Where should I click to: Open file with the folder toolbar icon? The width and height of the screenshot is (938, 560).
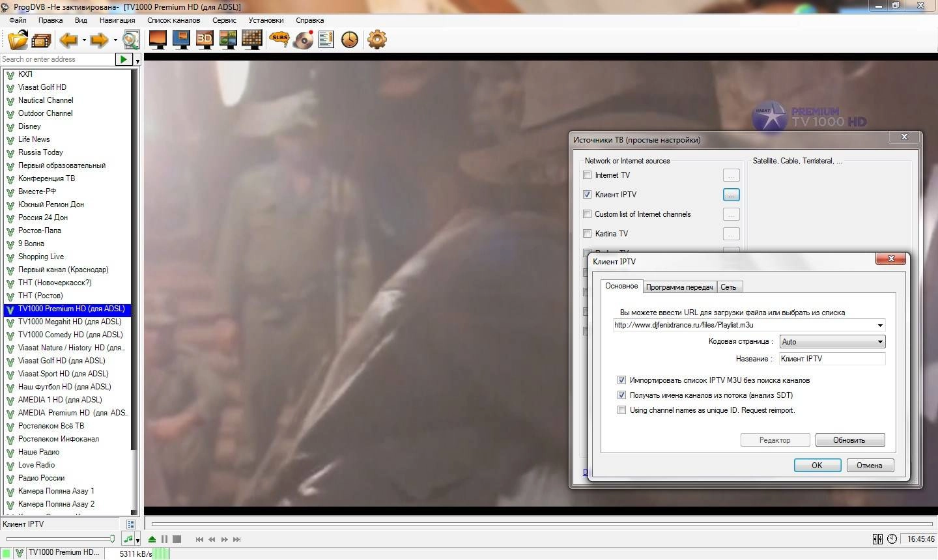[x=18, y=40]
